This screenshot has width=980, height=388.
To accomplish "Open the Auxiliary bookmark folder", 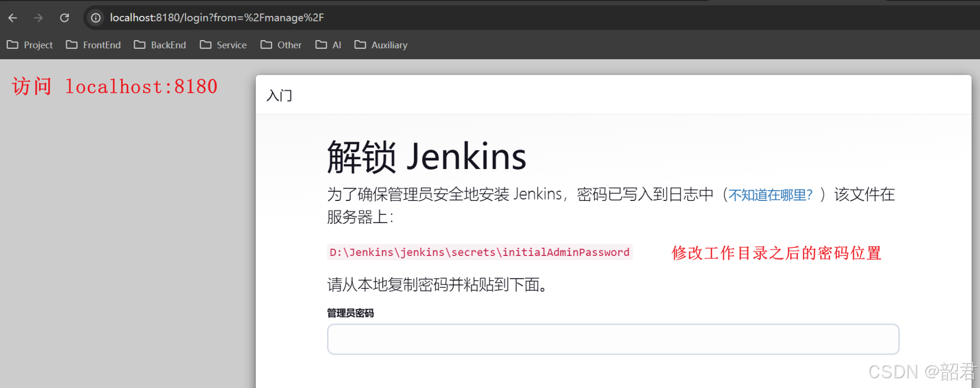I will pyautogui.click(x=381, y=45).
